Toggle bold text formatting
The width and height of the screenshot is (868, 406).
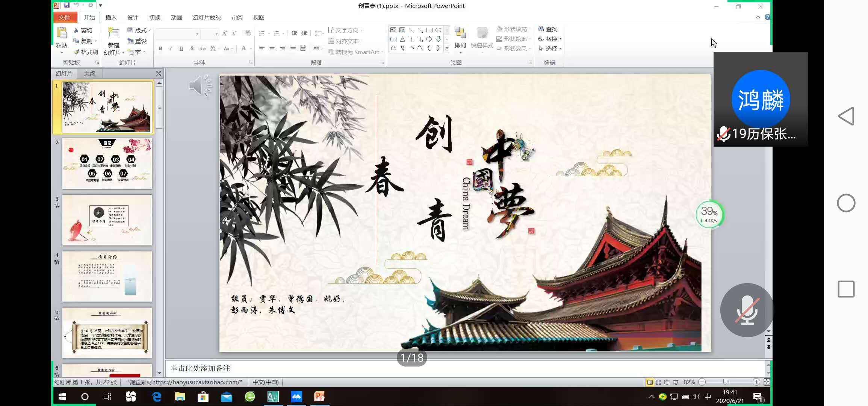[160, 48]
